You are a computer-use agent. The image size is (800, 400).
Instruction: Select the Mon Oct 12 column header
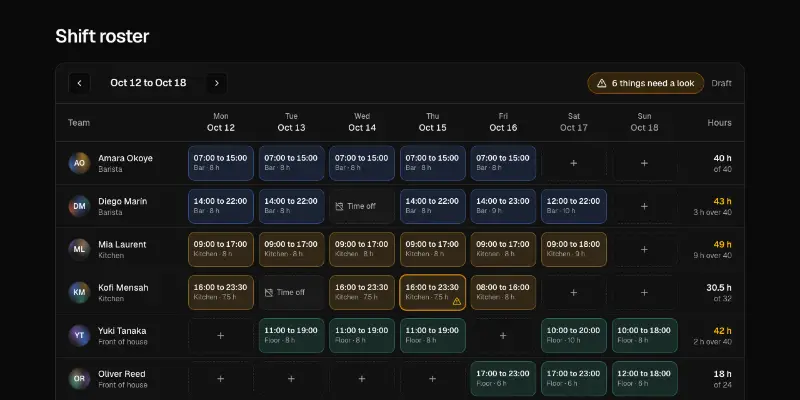[220, 122]
